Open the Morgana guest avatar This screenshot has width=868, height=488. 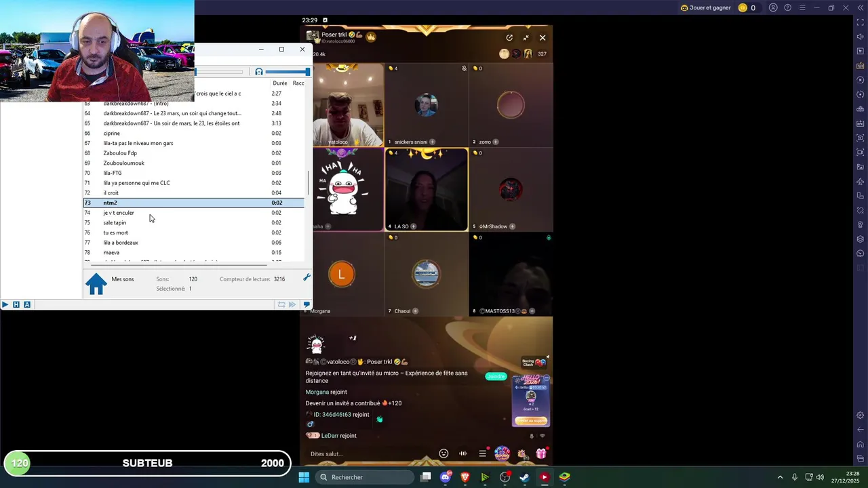pos(341,274)
